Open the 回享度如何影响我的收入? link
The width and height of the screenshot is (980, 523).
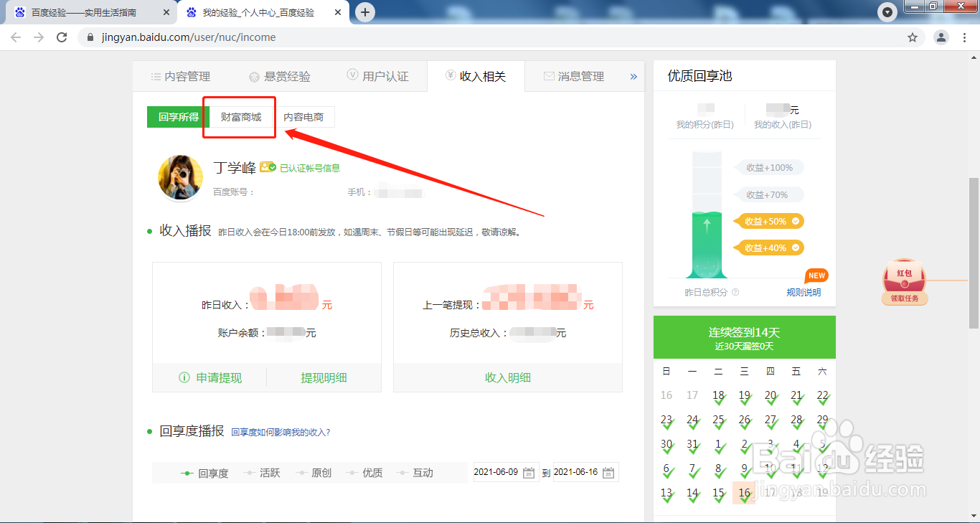point(281,432)
